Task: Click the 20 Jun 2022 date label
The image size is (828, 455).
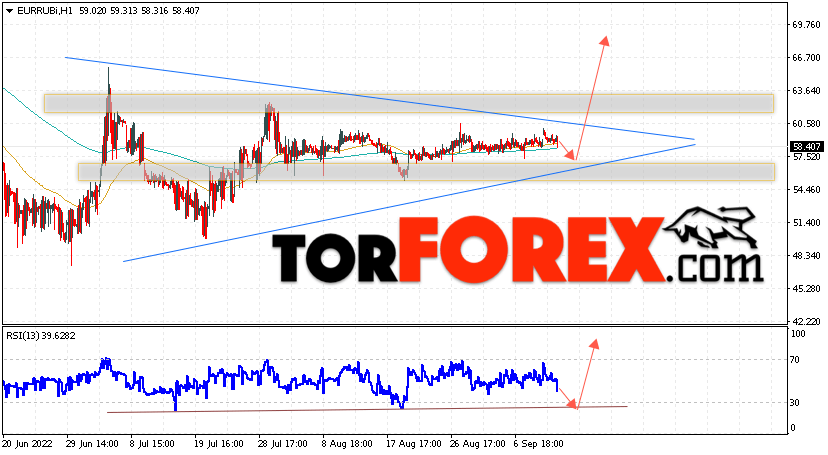Action: tap(27, 444)
